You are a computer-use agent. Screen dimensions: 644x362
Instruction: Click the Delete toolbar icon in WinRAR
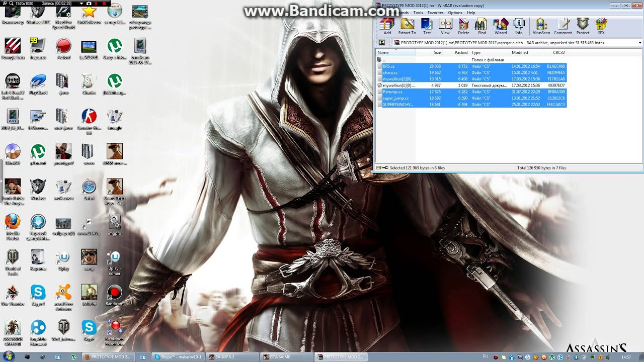pos(463,26)
